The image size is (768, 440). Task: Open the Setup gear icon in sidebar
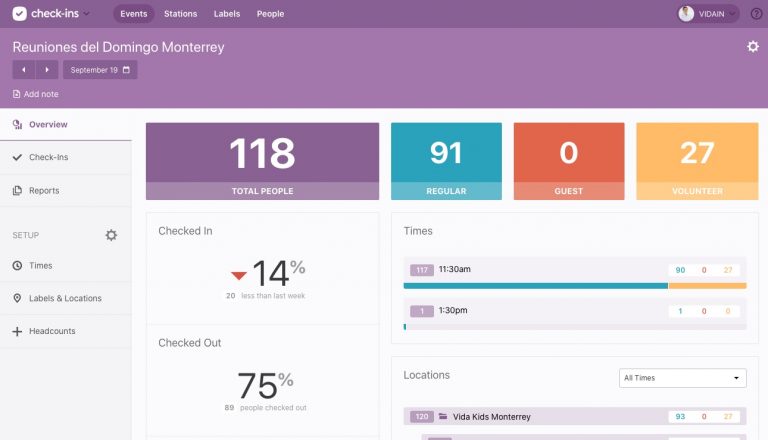(x=111, y=235)
